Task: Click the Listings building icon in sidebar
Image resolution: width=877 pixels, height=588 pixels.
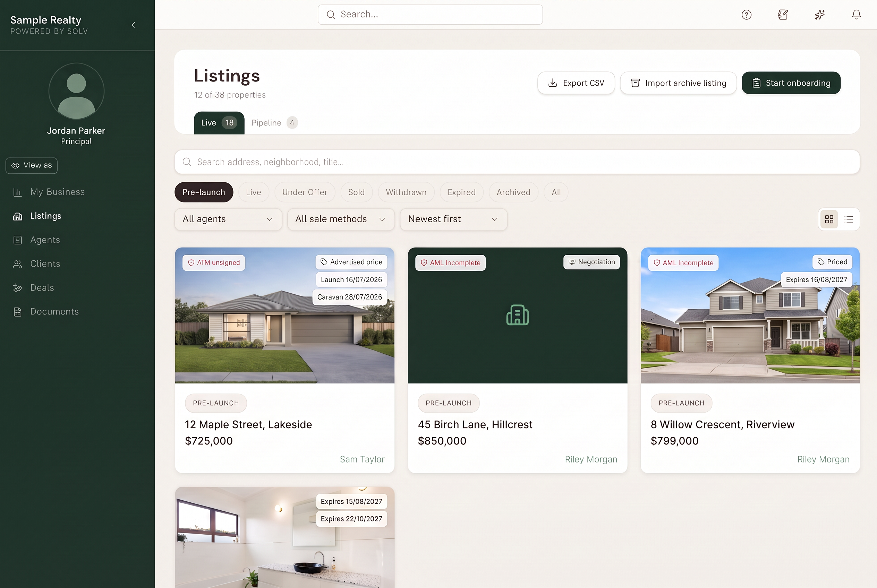Action: (17, 216)
